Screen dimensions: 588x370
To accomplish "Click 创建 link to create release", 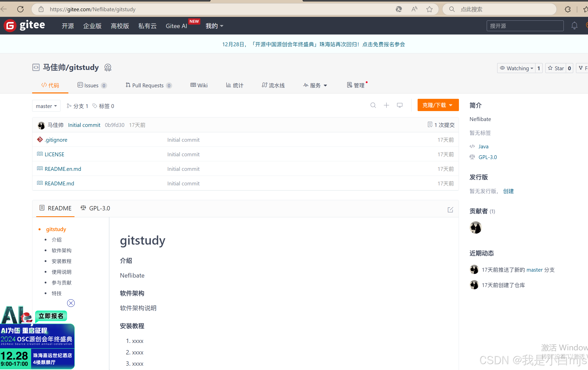I will pos(508,191).
